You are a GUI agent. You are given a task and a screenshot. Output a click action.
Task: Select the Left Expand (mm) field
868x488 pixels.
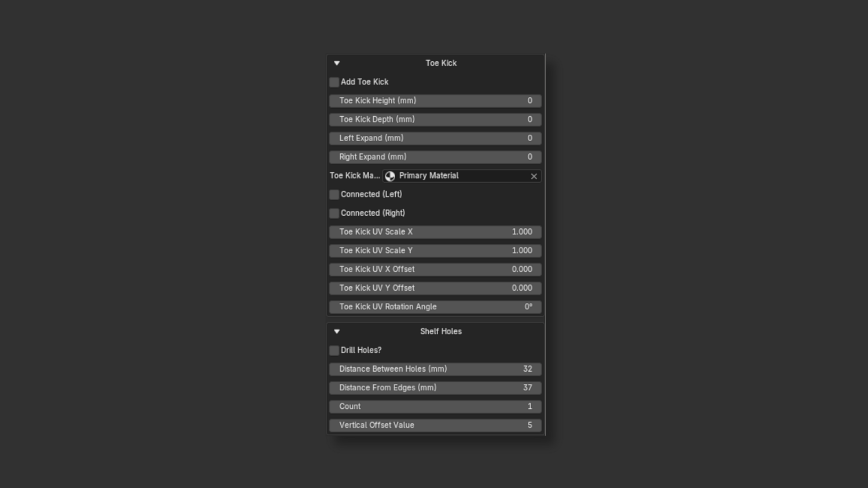435,138
